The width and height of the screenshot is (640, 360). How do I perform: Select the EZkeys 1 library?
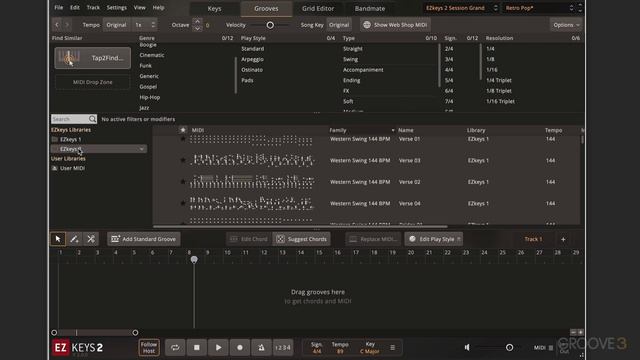point(70,139)
